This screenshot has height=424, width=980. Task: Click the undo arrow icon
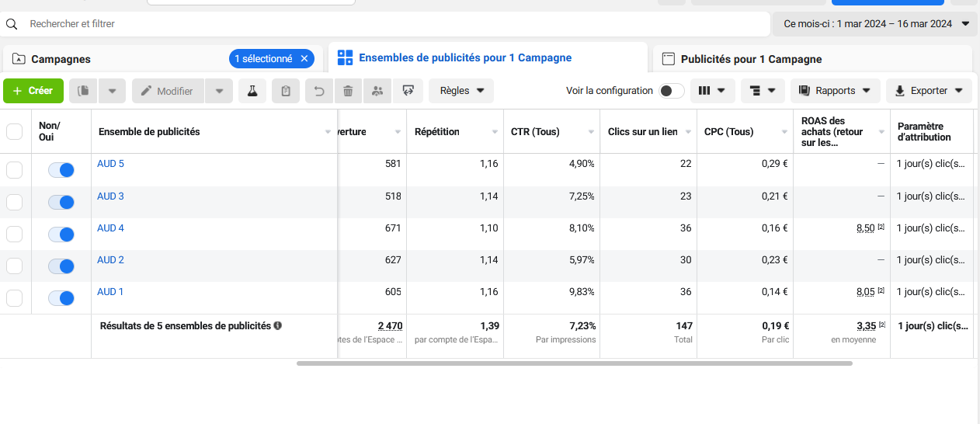tap(319, 91)
